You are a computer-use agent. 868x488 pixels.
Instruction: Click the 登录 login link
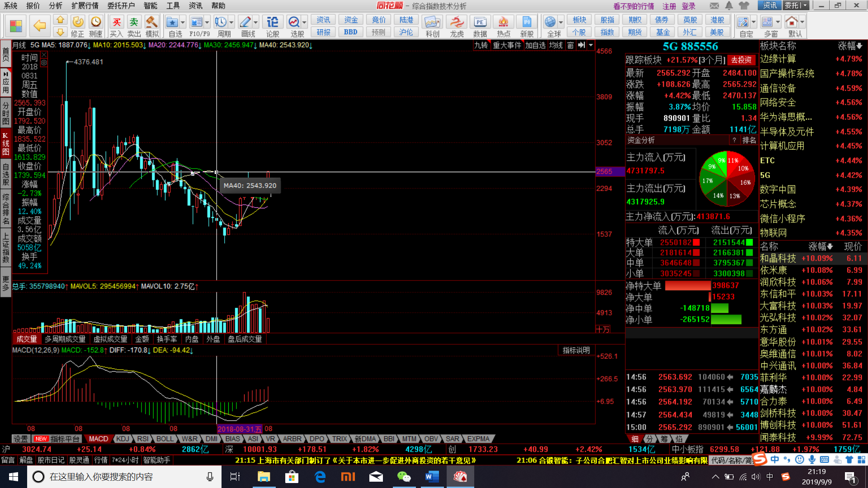tap(689, 6)
